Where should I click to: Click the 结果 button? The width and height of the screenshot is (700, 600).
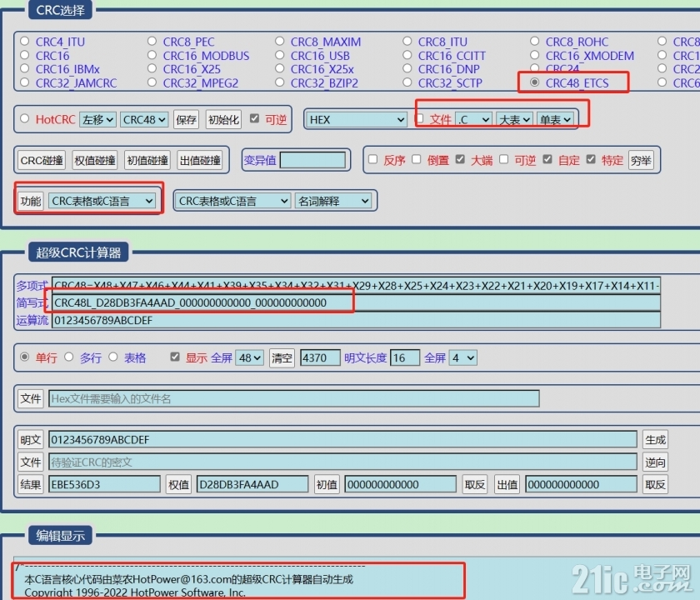30,484
